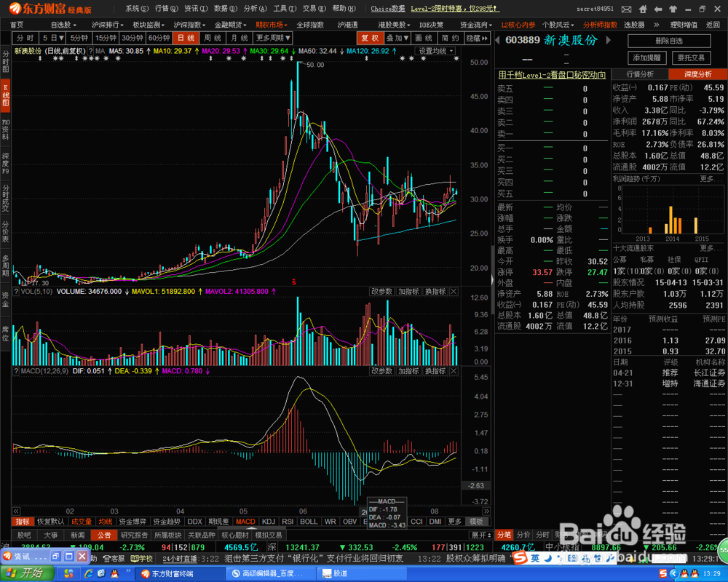Click the chart scroll-right double arrow

coord(486,511)
